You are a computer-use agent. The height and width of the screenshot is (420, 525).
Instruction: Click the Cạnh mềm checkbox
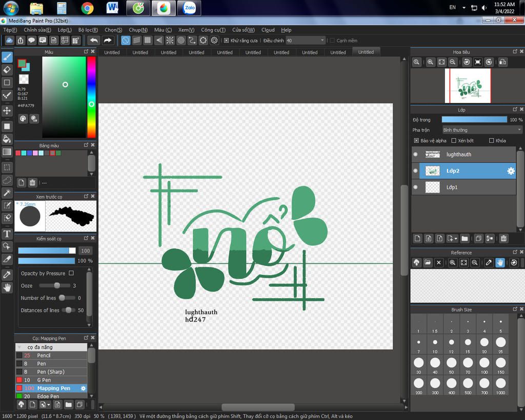(x=332, y=40)
